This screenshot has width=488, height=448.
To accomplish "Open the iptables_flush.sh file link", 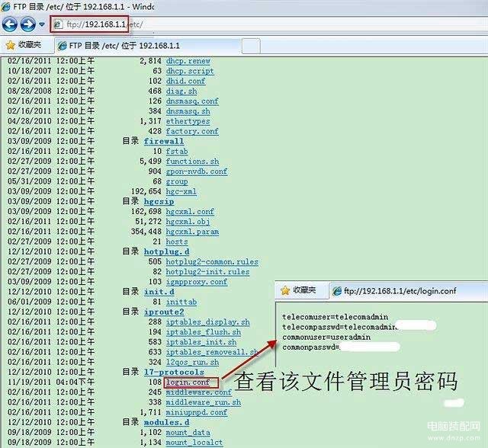I will pos(204,331).
